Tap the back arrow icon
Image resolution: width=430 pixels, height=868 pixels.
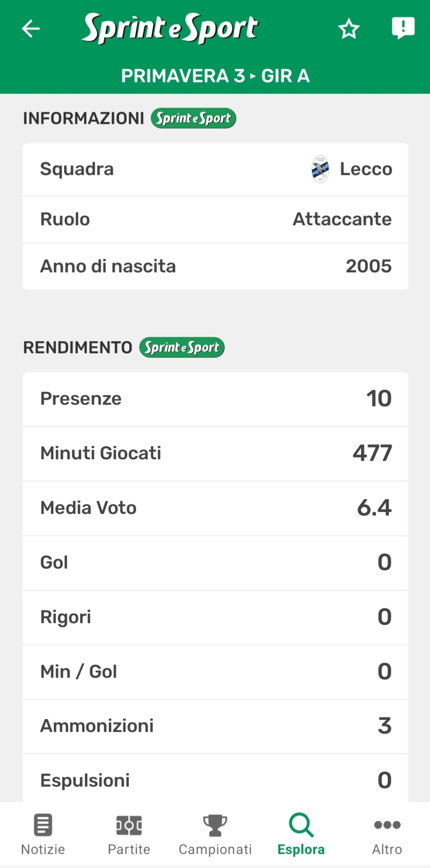tap(31, 29)
